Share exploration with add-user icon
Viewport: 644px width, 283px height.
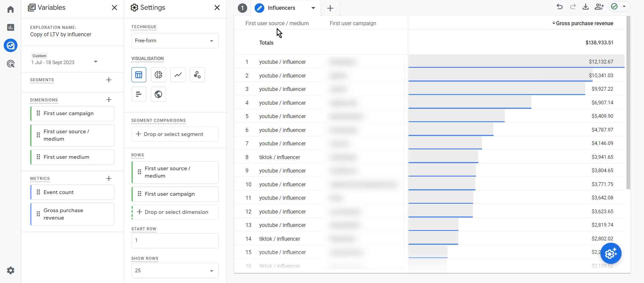click(x=599, y=7)
